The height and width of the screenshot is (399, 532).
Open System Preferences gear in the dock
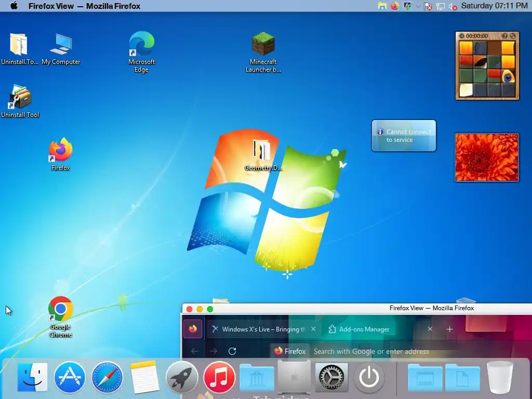(x=331, y=377)
